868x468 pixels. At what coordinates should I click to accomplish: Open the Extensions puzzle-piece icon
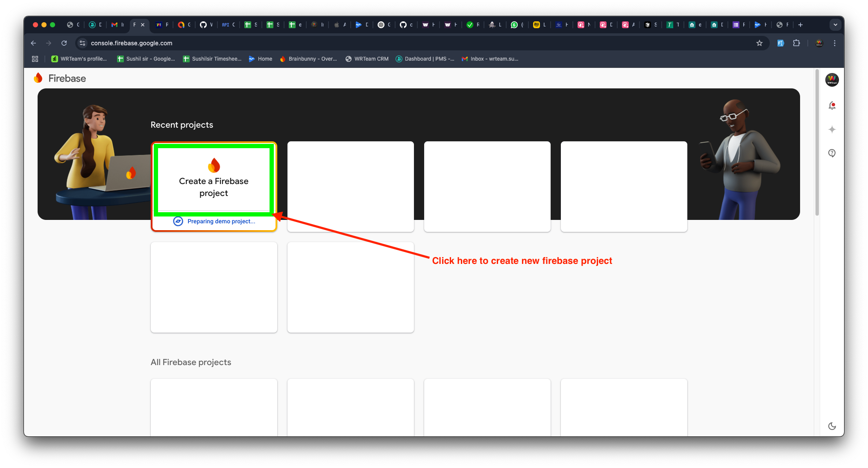796,43
